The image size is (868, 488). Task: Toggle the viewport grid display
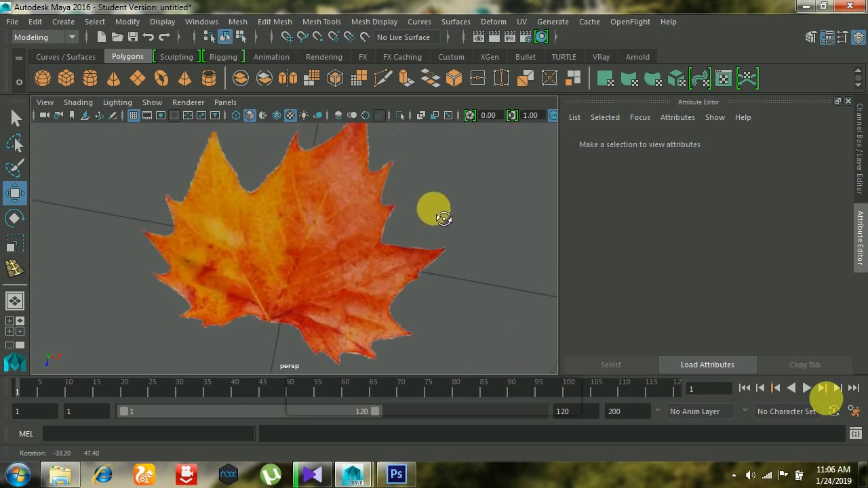(134, 115)
